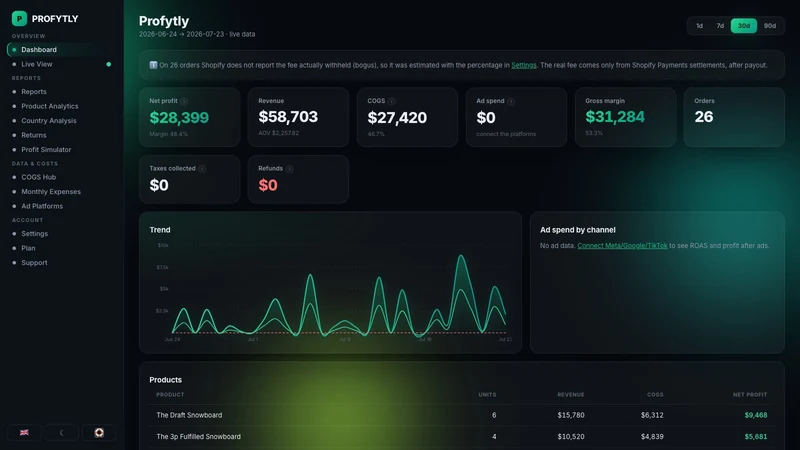Screen dimensions: 800x450
Task: Toggle dark mode with the moon icon
Action: coord(62,433)
